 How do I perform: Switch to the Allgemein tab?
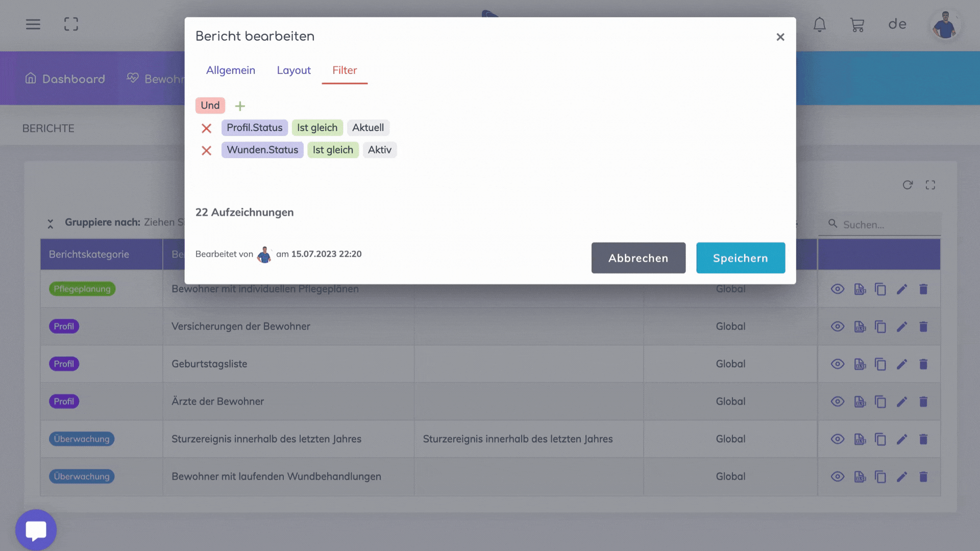(x=230, y=70)
